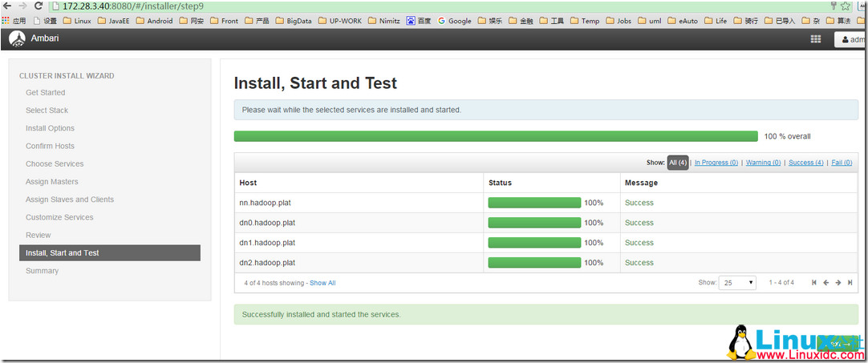Click dn2.hadoop.plat progress bar
This screenshot has width=868, height=363.
[535, 262]
